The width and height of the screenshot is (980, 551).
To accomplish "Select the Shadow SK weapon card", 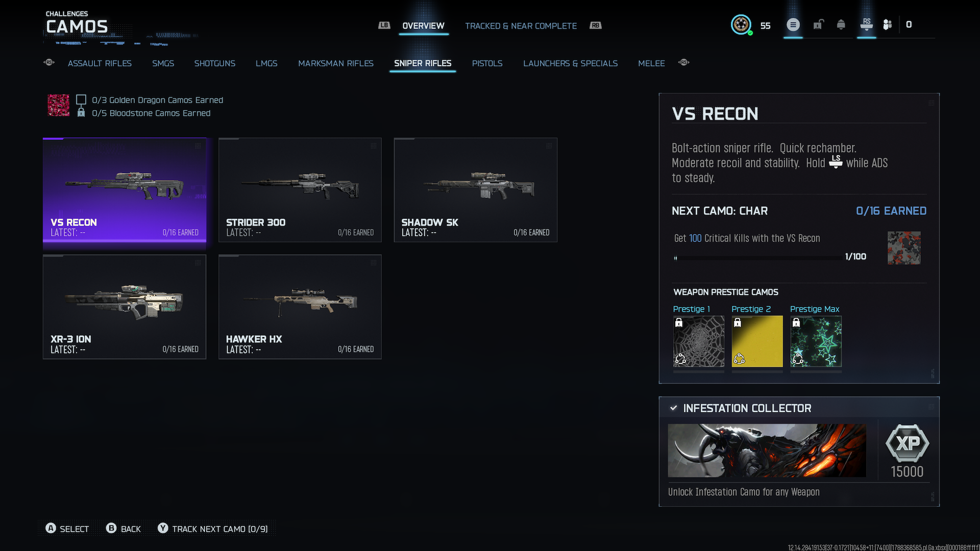I will 476,190.
